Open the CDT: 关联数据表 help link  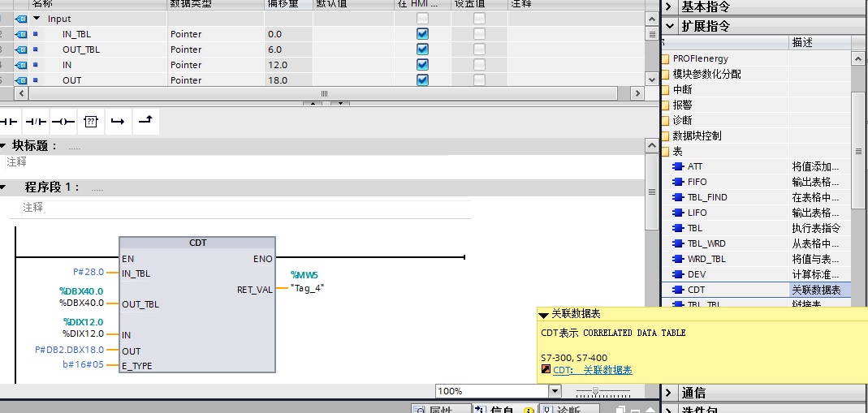(x=592, y=370)
